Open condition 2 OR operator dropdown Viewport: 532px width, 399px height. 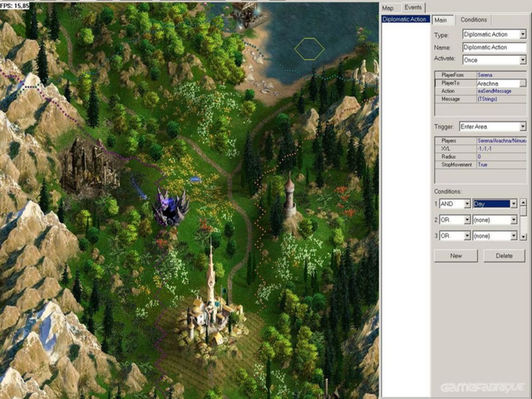pos(455,220)
